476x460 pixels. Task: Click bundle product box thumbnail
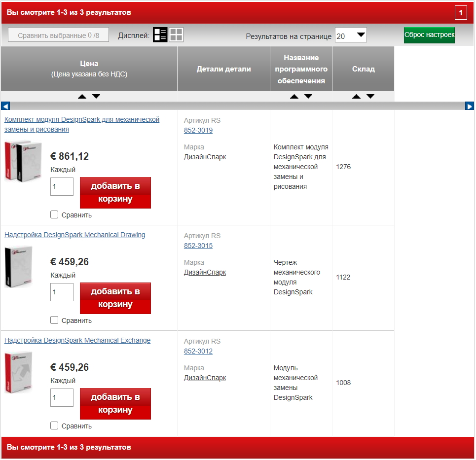point(23,161)
